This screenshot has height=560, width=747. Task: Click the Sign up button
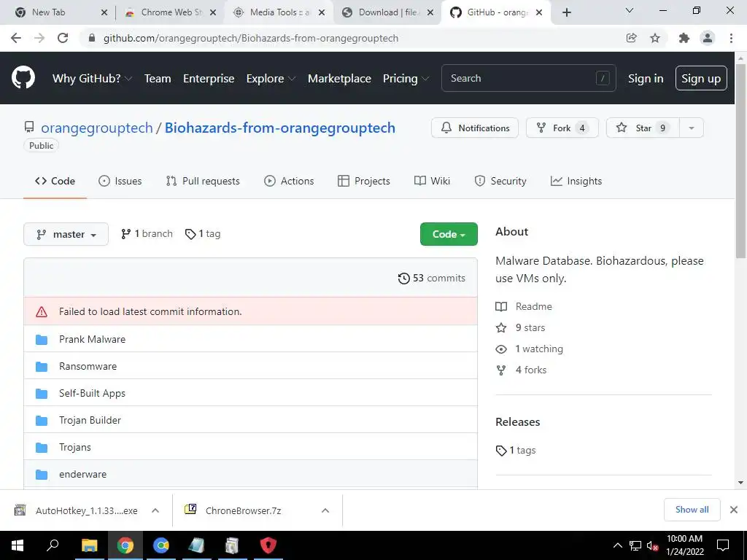(x=701, y=78)
